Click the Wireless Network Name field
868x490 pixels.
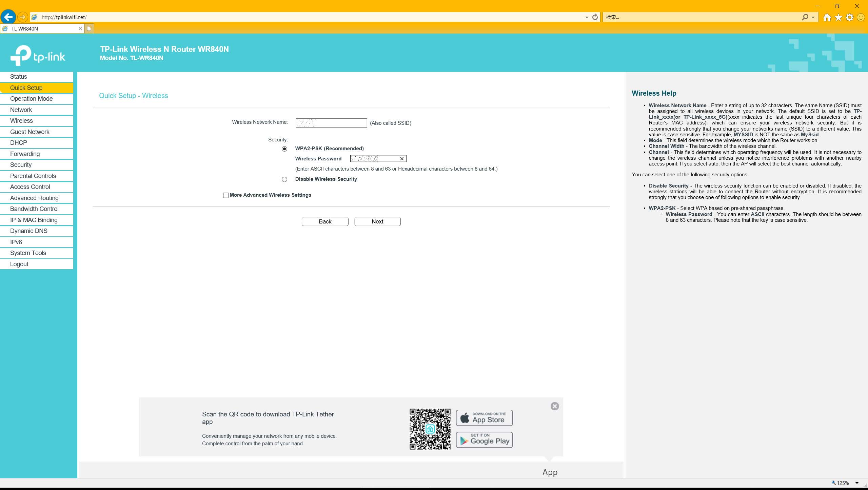pyautogui.click(x=331, y=123)
